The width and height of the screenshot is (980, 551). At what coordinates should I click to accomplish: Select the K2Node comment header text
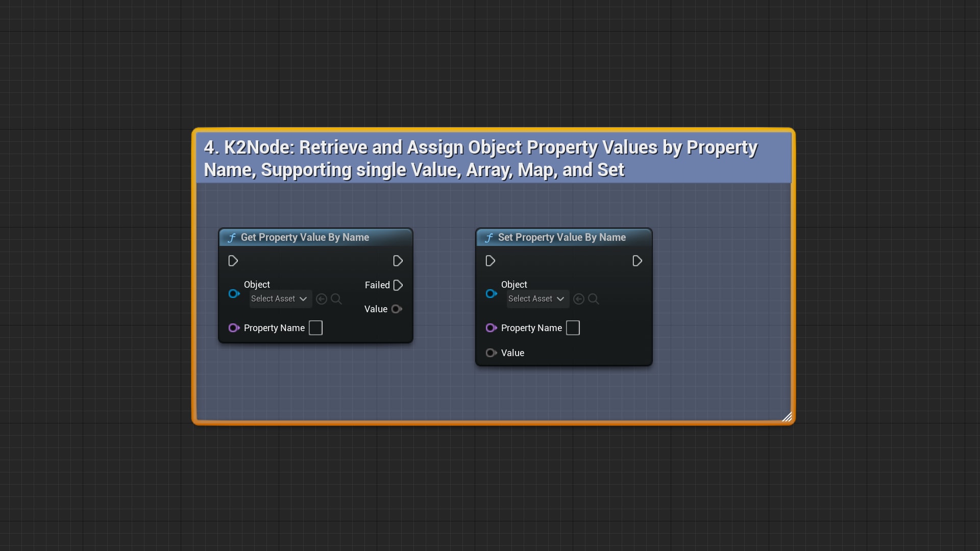pyautogui.click(x=480, y=158)
